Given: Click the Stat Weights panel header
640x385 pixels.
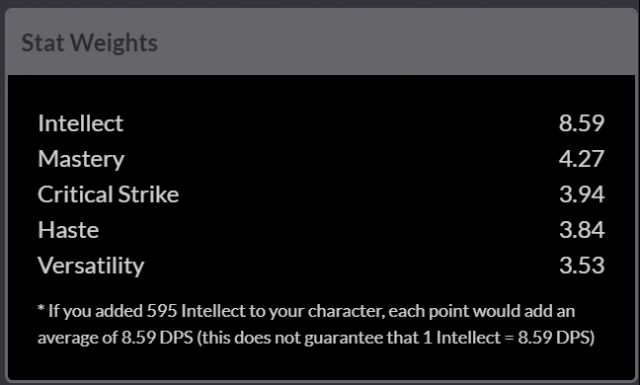Looking at the screenshot, I should [321, 42].
